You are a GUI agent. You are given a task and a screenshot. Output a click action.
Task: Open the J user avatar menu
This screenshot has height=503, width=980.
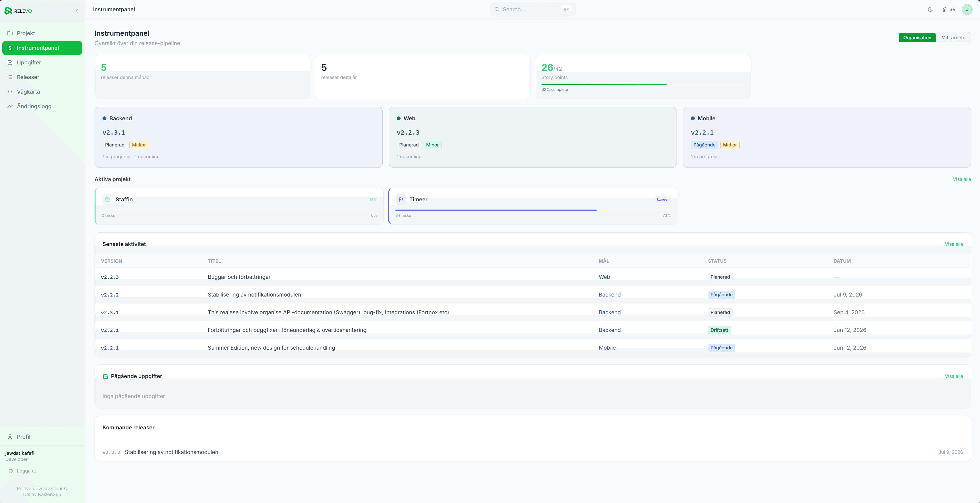point(967,9)
